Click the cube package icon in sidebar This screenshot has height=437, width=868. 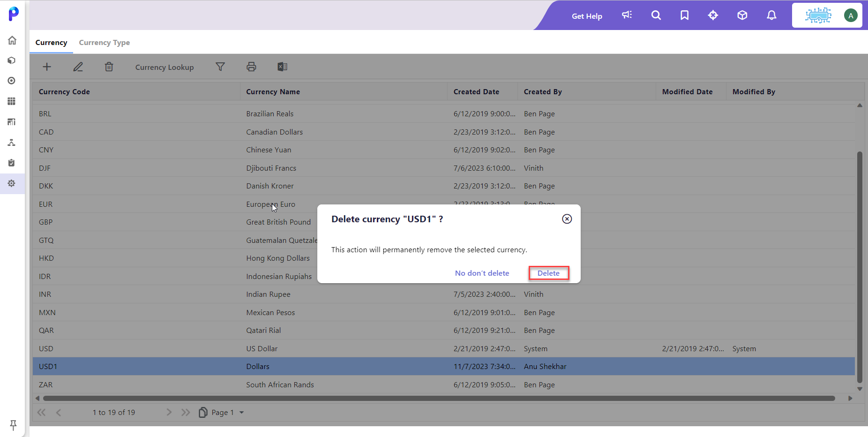pyautogui.click(x=12, y=60)
